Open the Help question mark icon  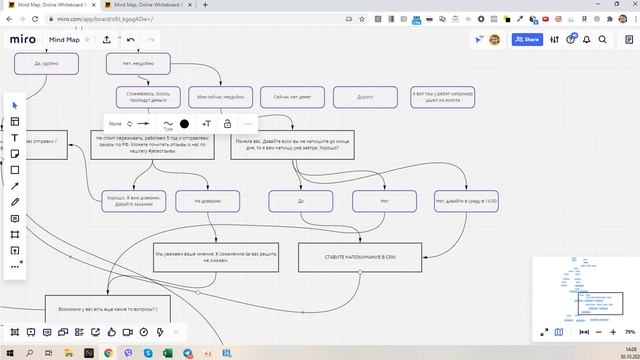[x=571, y=39]
